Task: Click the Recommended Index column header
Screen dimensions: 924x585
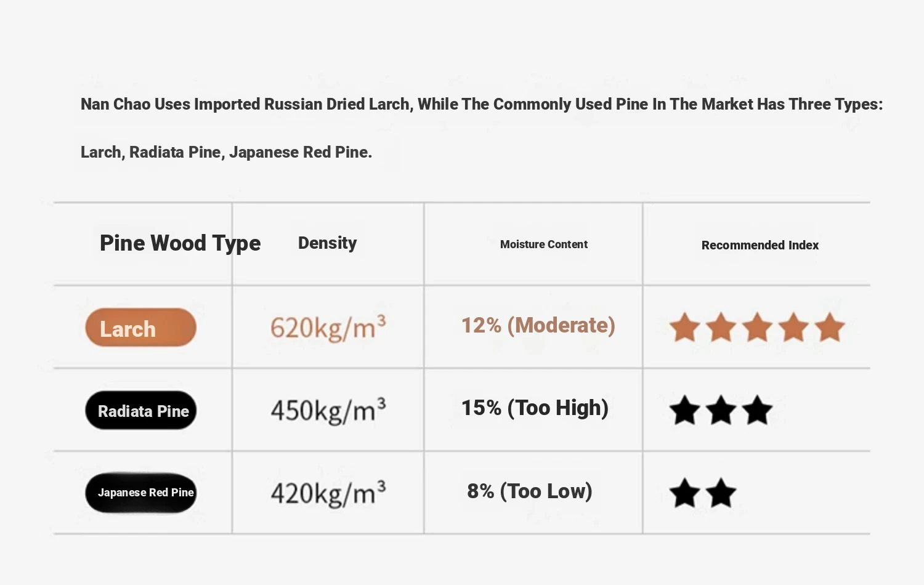Action: click(760, 245)
